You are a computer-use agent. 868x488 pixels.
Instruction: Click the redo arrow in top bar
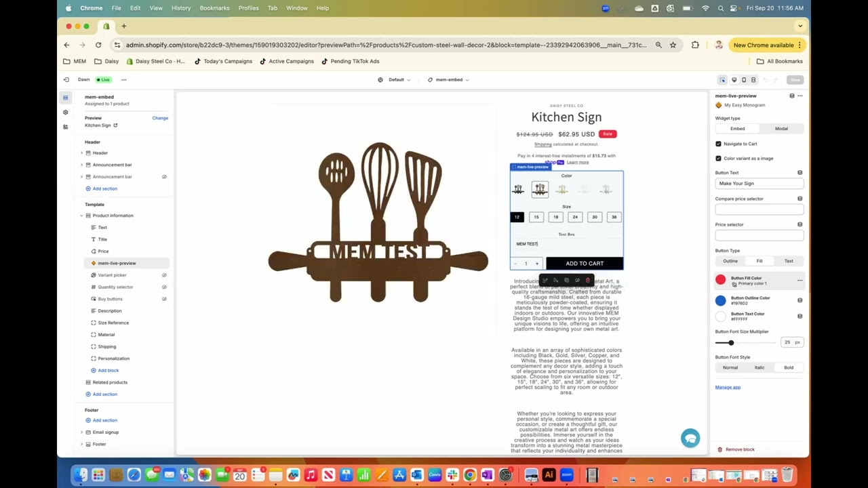click(x=776, y=80)
